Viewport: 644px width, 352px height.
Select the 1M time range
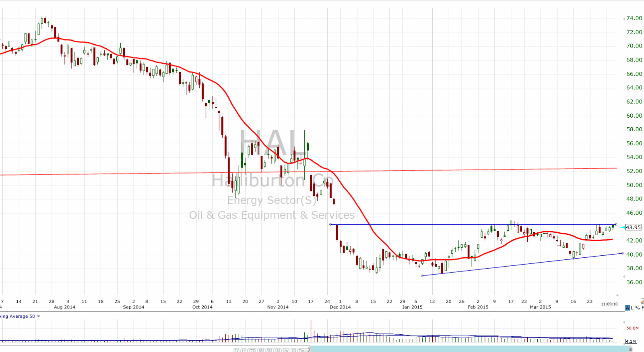(277, 350)
